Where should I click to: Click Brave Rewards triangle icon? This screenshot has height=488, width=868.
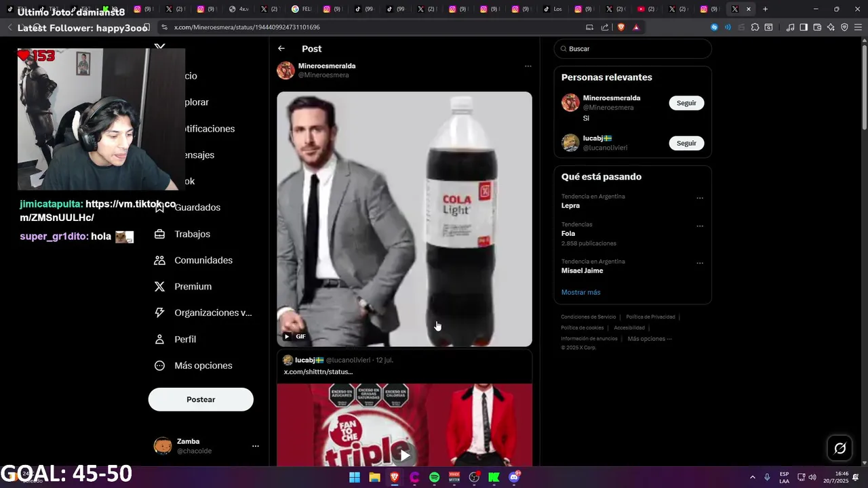pyautogui.click(x=636, y=27)
